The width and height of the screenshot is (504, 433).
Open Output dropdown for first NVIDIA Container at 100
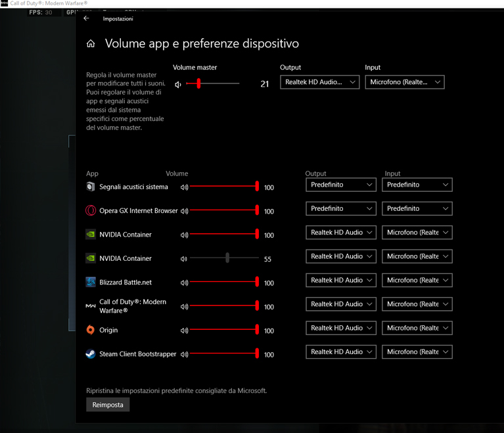point(341,233)
